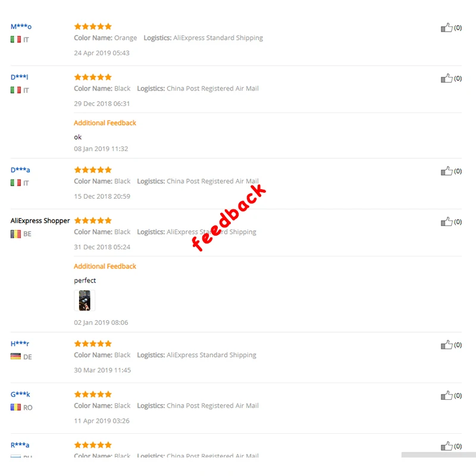
Task: Click the Romania flag beside RO
Action: (x=16, y=407)
